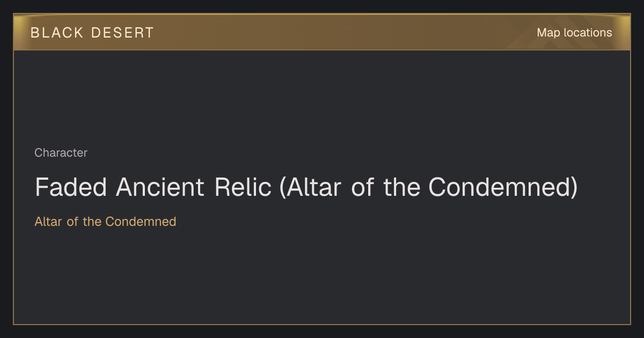The width and height of the screenshot is (644, 338).
Task: Select the word Faded in the title
Action: [x=71, y=187]
